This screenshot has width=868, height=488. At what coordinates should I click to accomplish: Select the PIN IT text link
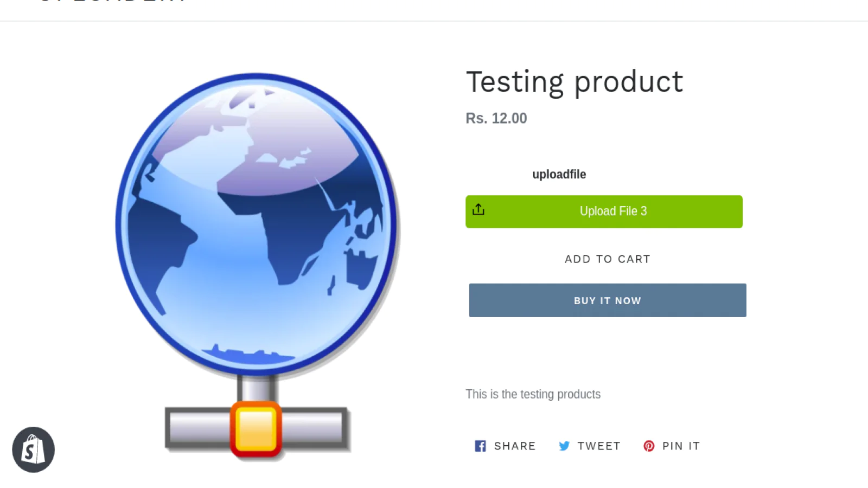[681, 446]
